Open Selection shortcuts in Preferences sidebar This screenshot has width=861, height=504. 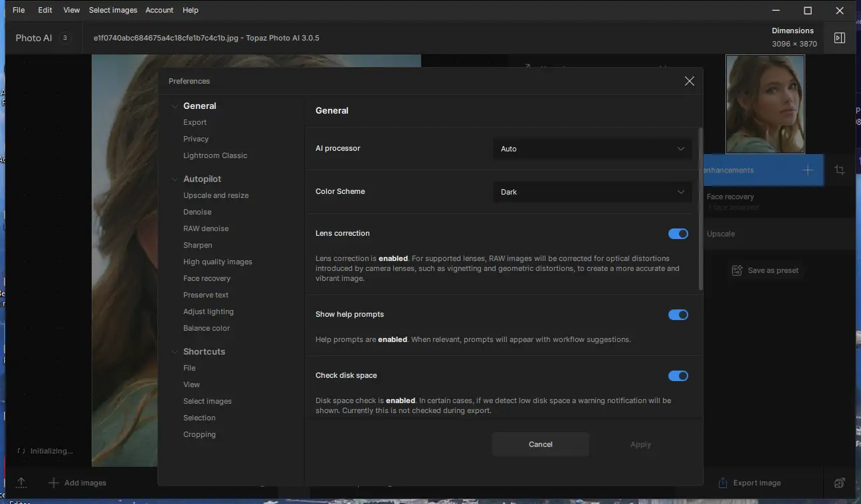199,418
